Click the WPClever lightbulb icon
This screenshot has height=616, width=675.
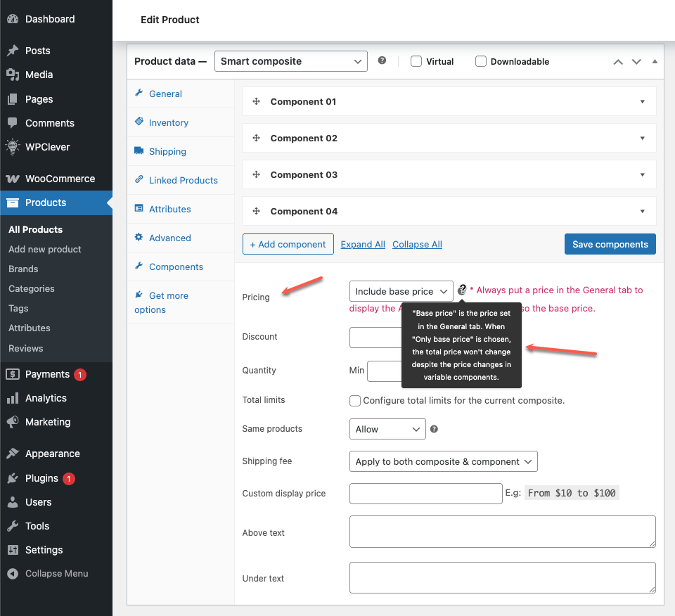pyautogui.click(x=13, y=147)
